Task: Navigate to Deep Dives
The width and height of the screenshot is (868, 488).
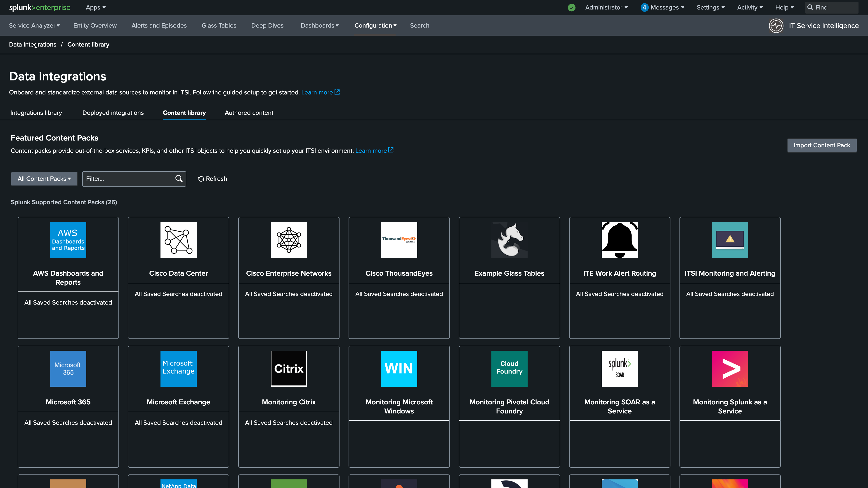Action: pyautogui.click(x=267, y=26)
